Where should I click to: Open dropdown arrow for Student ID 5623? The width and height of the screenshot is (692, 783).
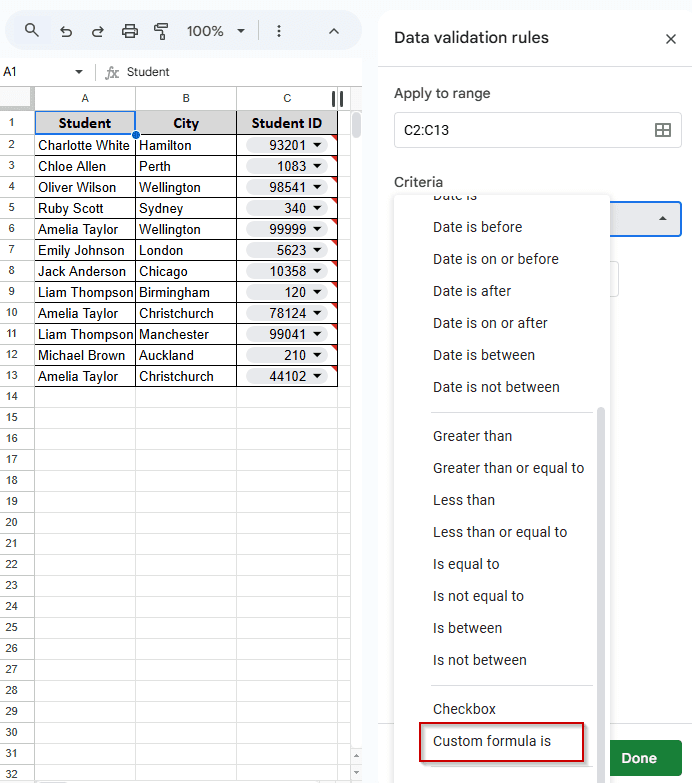point(317,250)
